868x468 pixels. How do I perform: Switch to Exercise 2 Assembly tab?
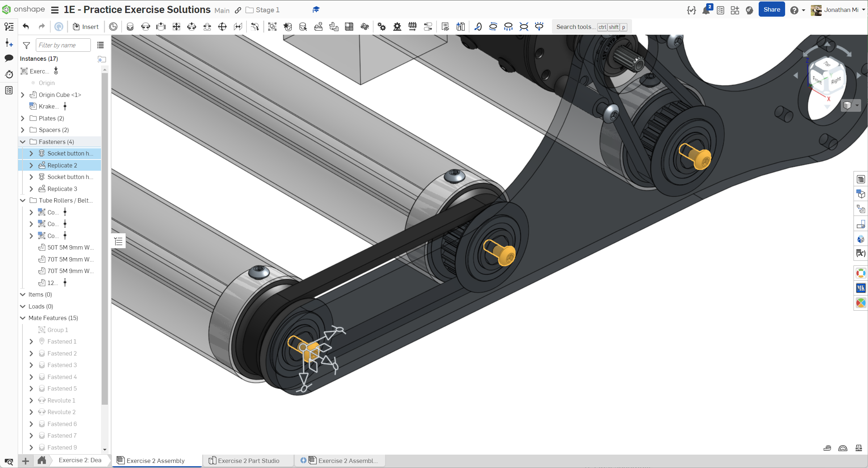(x=156, y=460)
